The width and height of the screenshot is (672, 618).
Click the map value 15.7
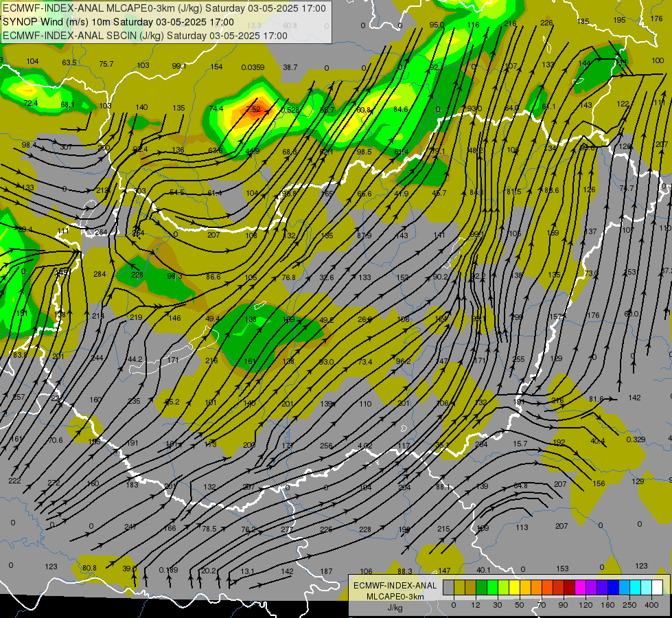(x=520, y=444)
